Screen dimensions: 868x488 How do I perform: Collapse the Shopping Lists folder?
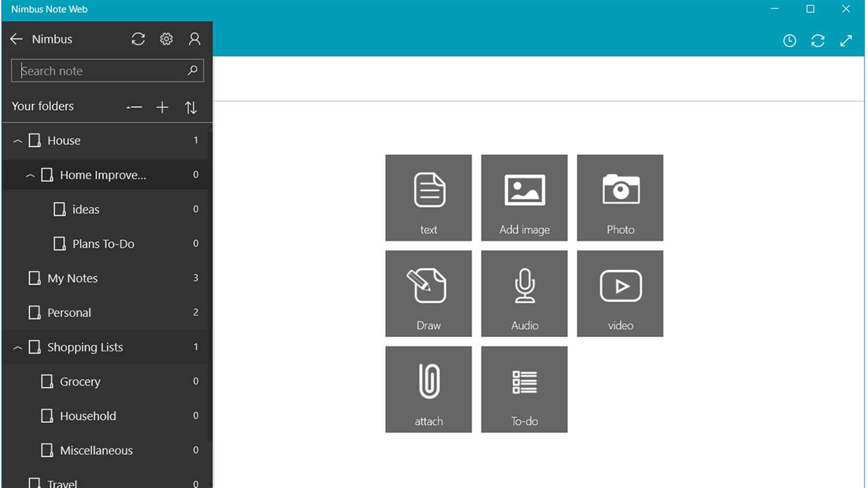click(17, 348)
